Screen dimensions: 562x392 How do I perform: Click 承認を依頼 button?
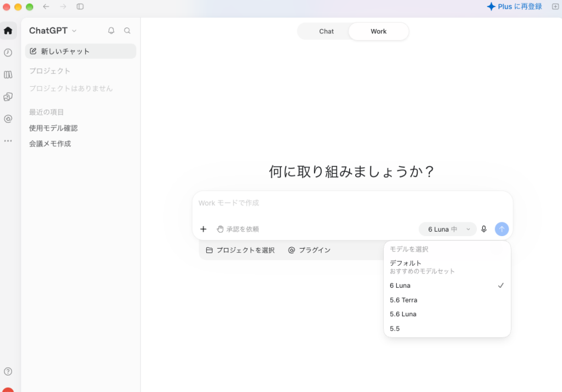(238, 229)
